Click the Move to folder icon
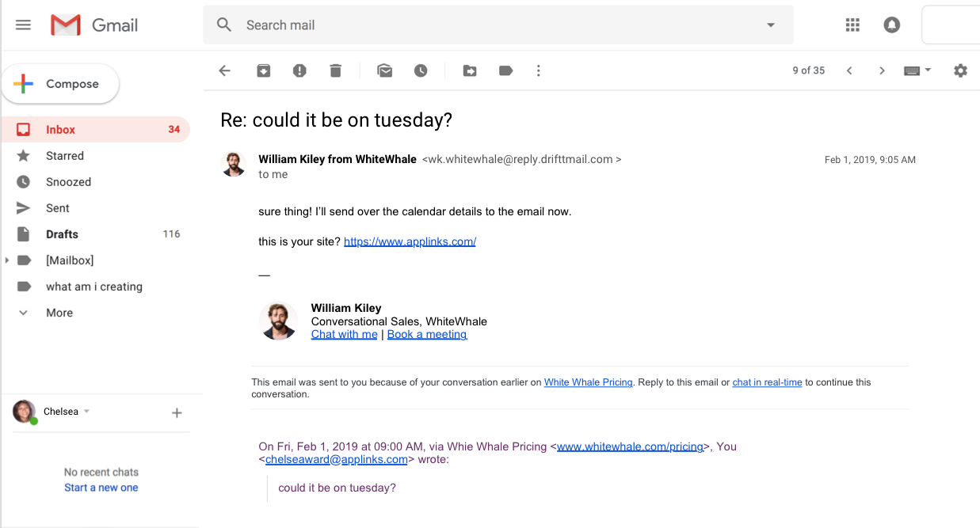The width and height of the screenshot is (980, 528). (x=470, y=70)
